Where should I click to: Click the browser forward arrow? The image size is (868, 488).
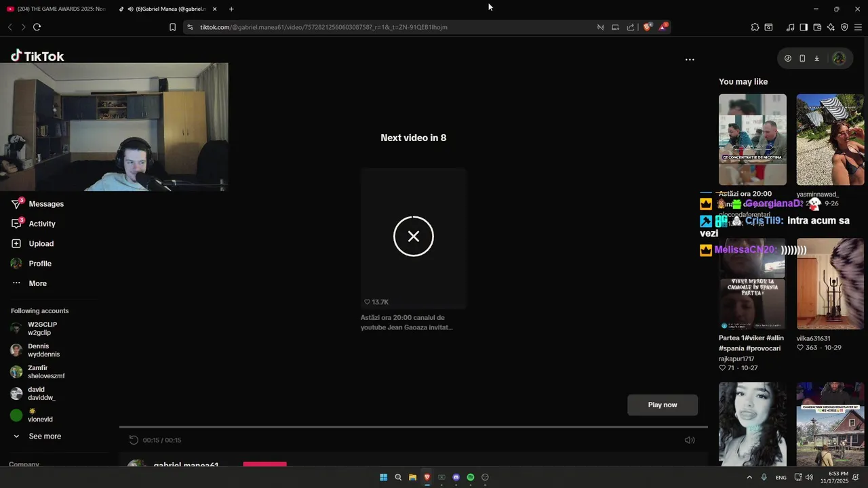coord(23,27)
